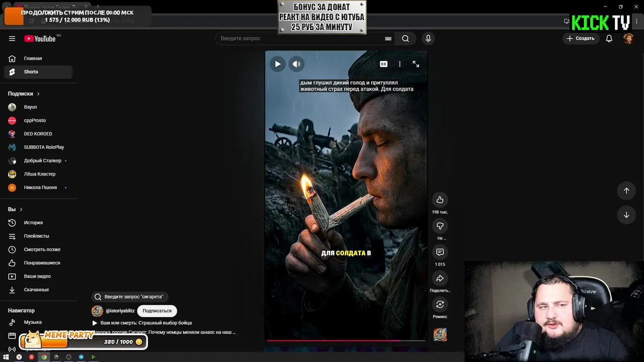Open Музыка under Навигатор

[x=38, y=322]
